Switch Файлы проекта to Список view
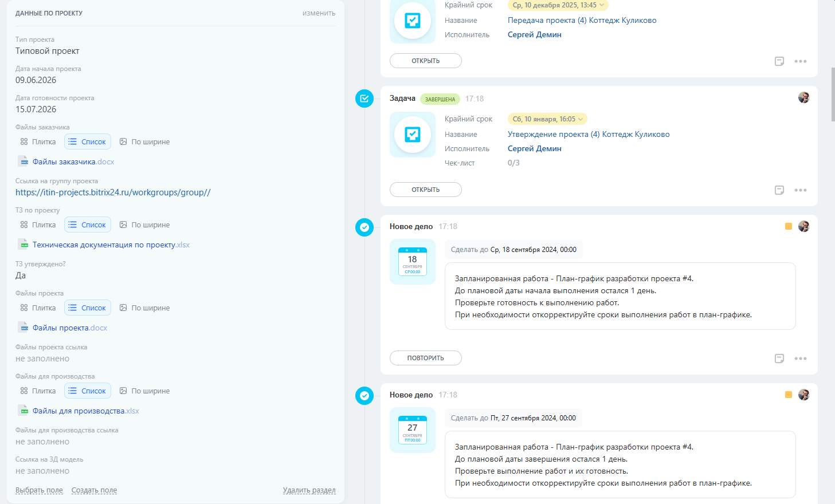This screenshot has height=504, width=835. [88, 308]
